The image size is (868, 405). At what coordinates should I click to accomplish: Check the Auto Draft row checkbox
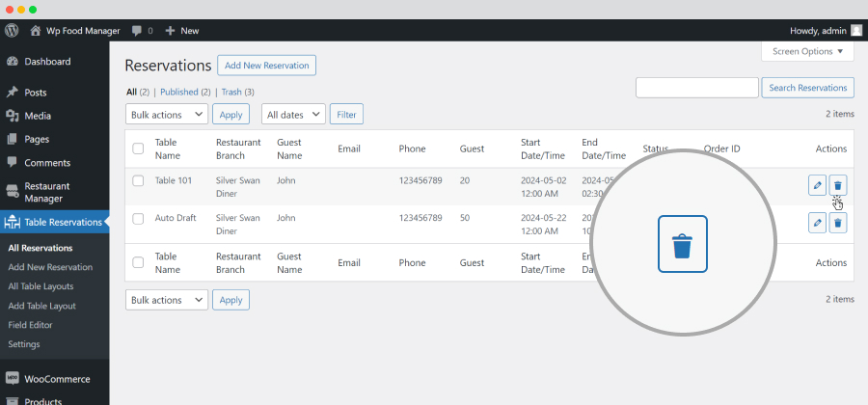tap(138, 219)
